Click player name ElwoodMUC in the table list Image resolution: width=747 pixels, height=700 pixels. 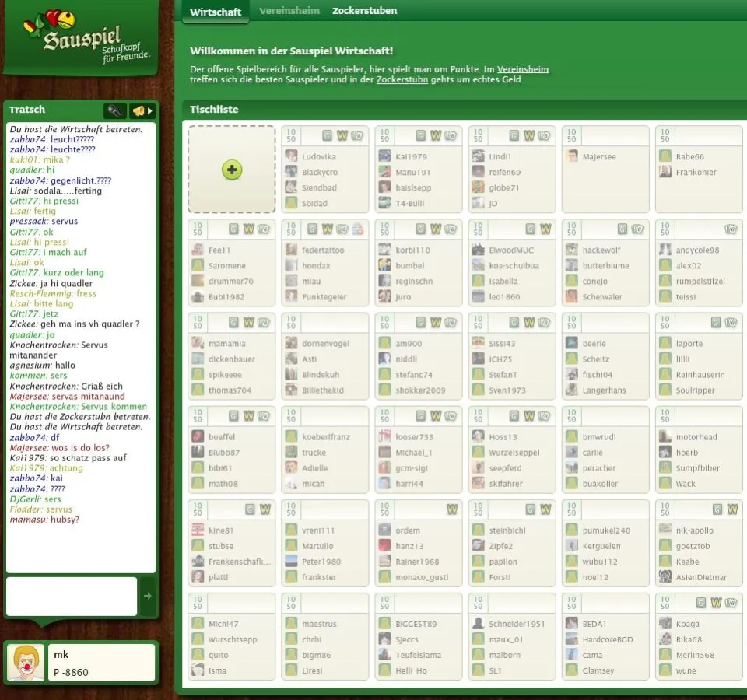coord(513,250)
